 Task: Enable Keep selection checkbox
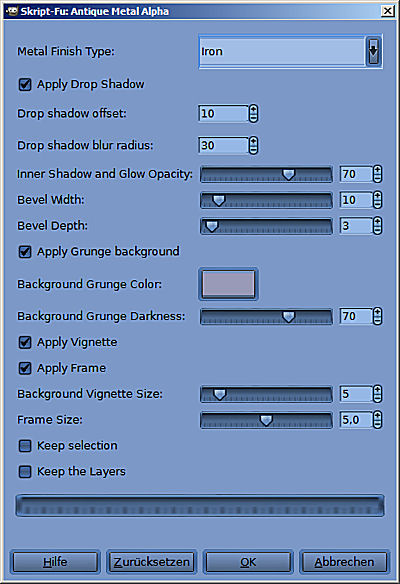pos(25,445)
